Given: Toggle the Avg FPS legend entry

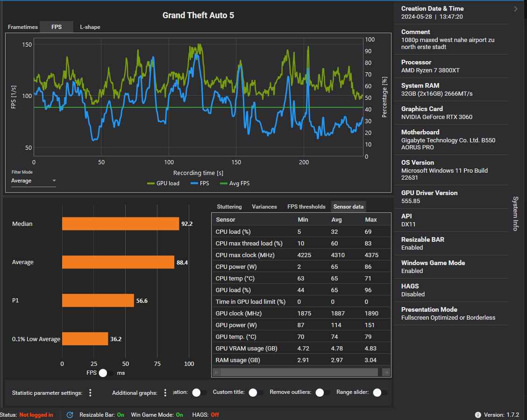Looking at the screenshot, I should click(x=235, y=183).
